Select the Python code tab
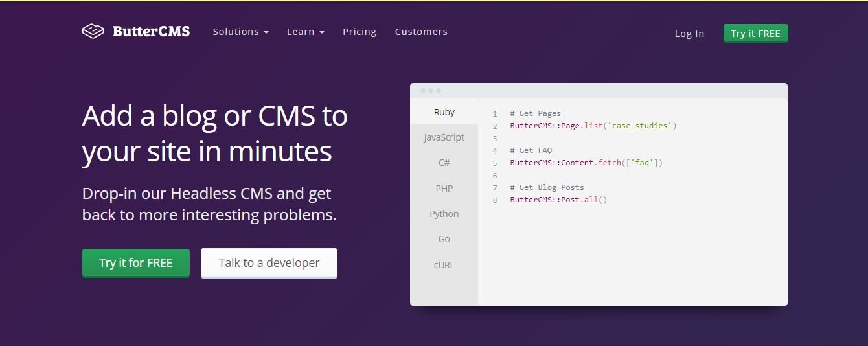 pos(444,214)
